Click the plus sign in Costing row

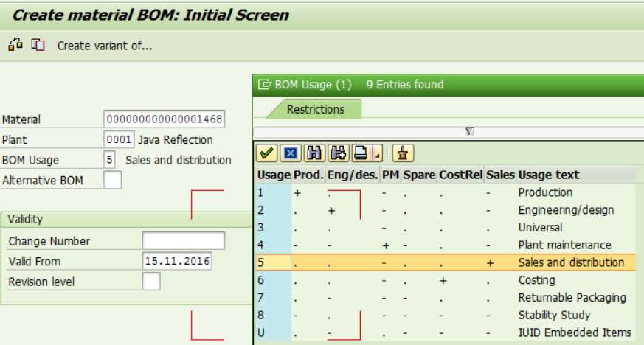(443, 281)
